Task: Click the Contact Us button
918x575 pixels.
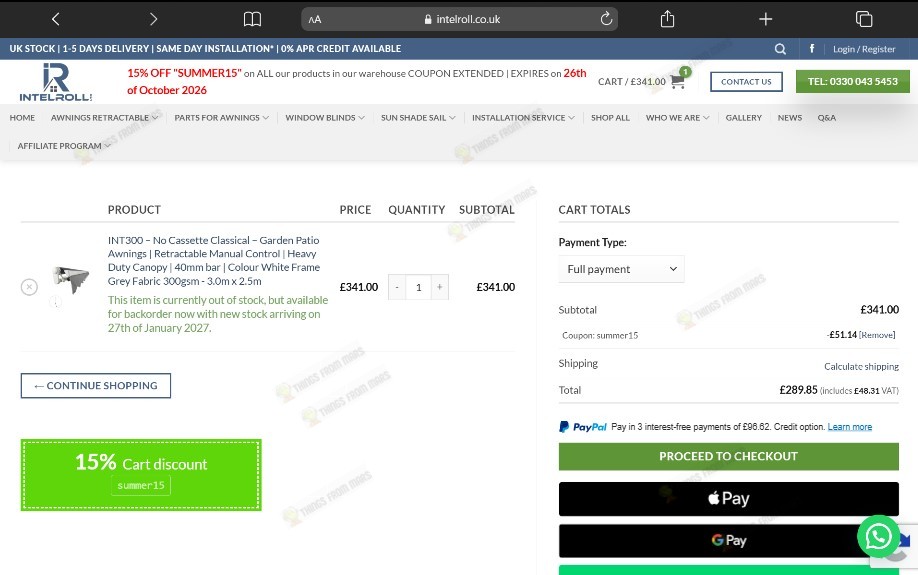Action: pos(746,81)
